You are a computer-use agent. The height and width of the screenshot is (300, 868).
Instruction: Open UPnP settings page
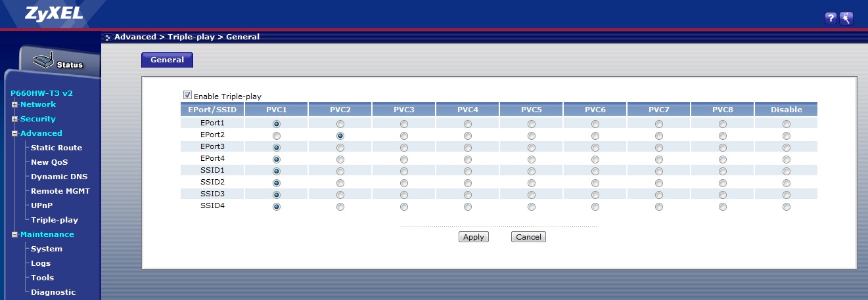point(41,205)
